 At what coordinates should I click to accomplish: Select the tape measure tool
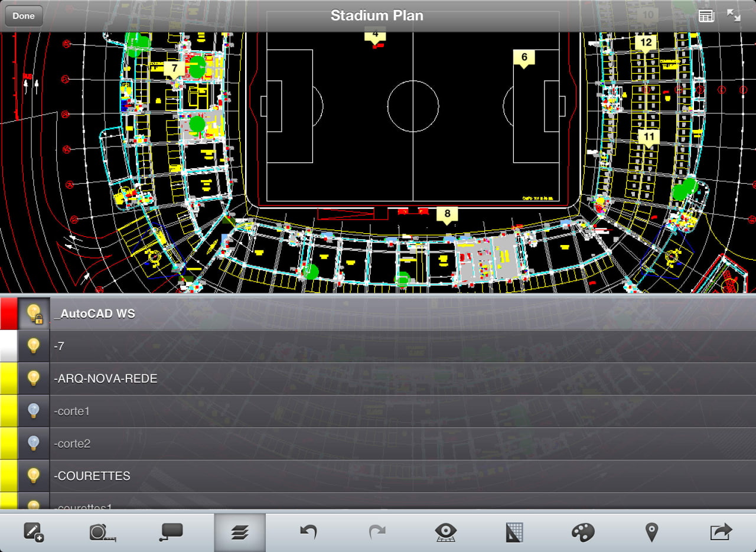(x=102, y=533)
